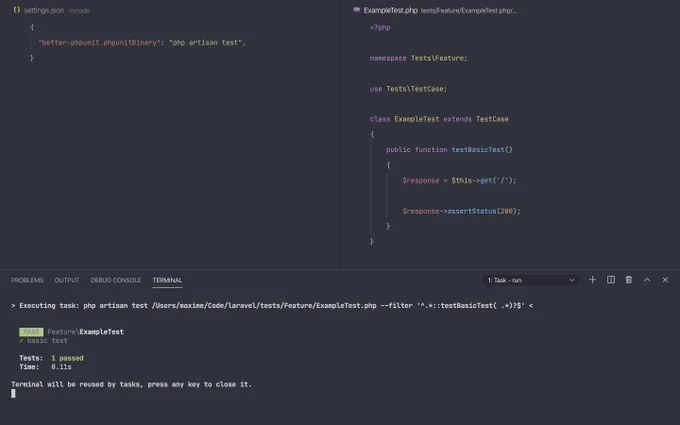Click the Executing task command line in terminal
Viewport: 680px width, 425px height.
(x=272, y=306)
